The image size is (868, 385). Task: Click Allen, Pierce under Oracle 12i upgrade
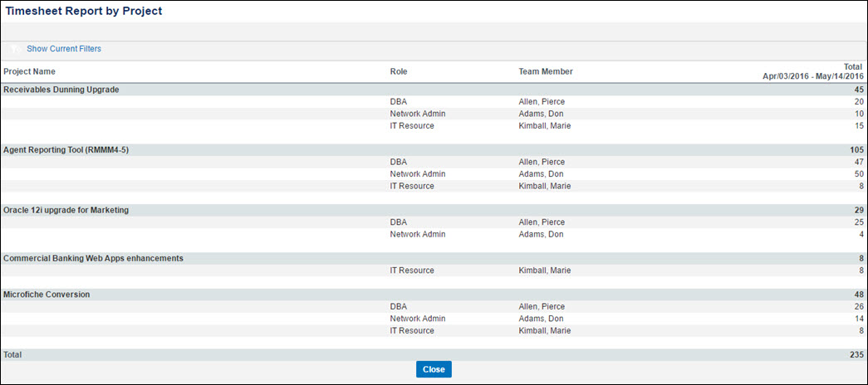[542, 222]
